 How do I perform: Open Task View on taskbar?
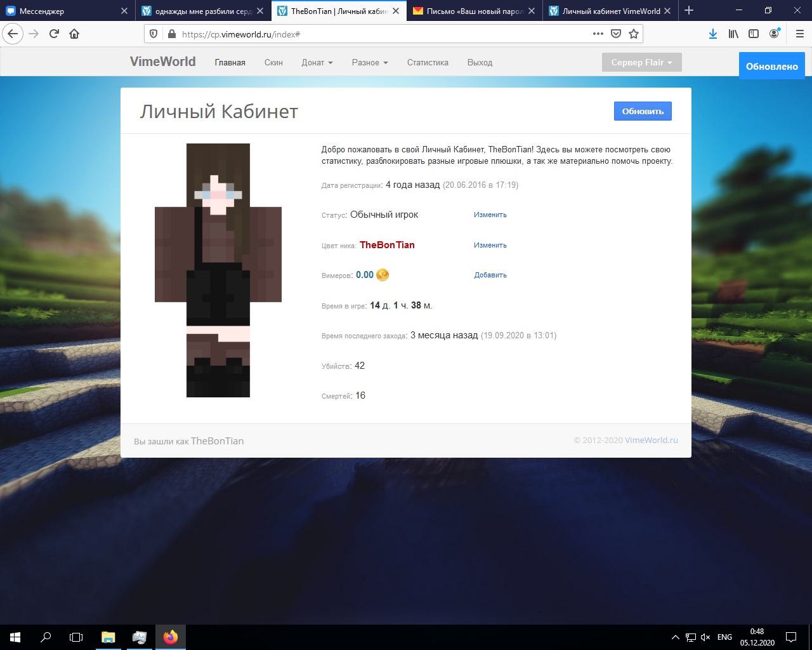click(76, 637)
